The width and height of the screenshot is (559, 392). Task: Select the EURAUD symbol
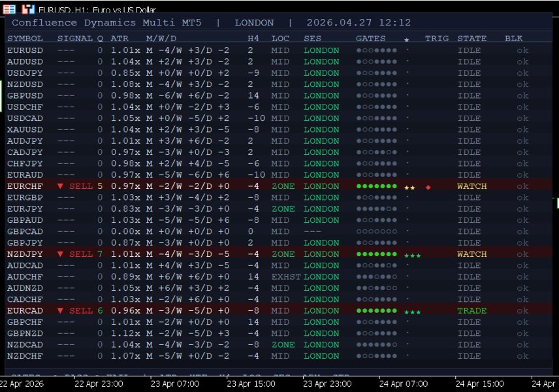point(25,175)
